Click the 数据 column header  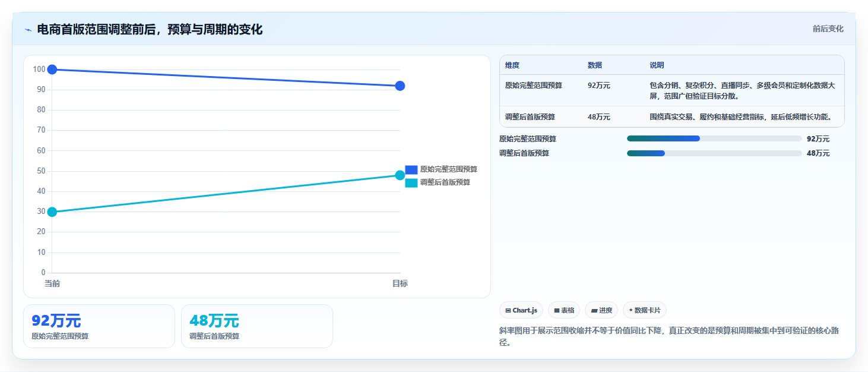tap(595, 65)
